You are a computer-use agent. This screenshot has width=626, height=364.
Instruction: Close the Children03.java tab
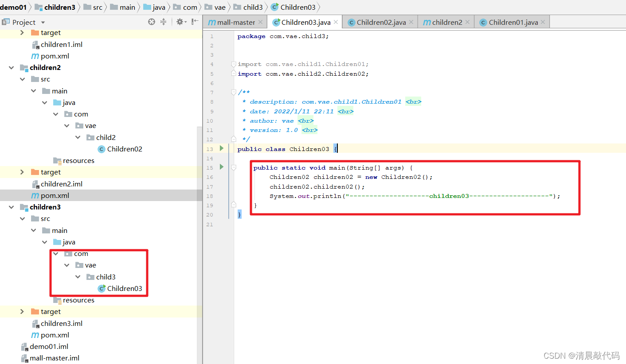tap(336, 22)
